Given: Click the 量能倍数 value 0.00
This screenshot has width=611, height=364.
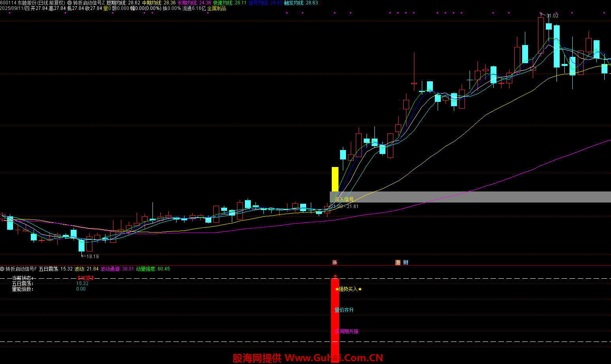Looking at the screenshot, I should point(81,289).
